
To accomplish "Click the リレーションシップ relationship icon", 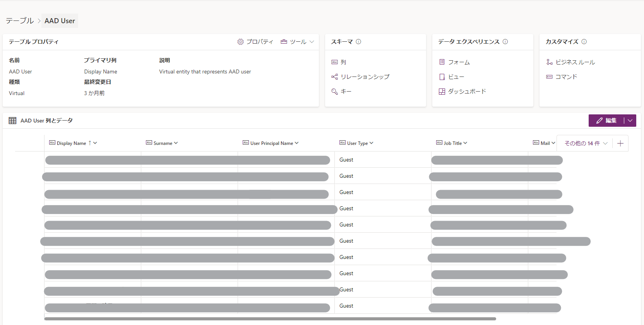I will [335, 77].
